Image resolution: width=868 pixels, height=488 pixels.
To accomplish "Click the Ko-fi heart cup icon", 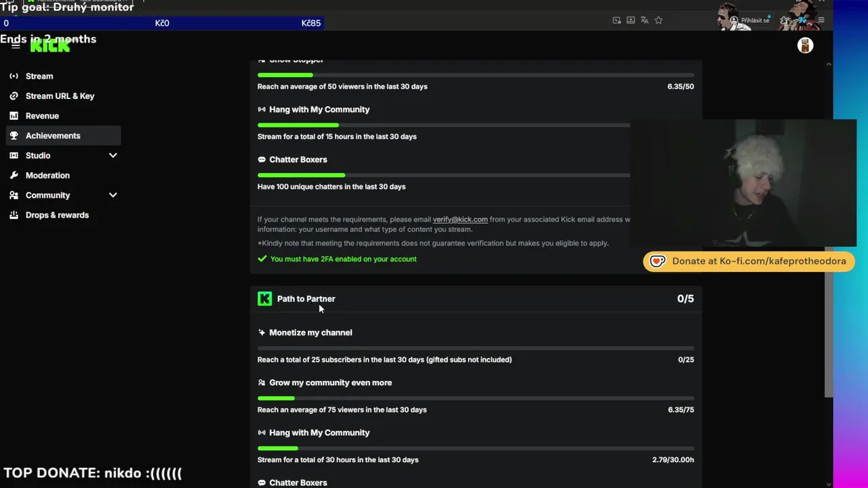I will coord(657,262).
